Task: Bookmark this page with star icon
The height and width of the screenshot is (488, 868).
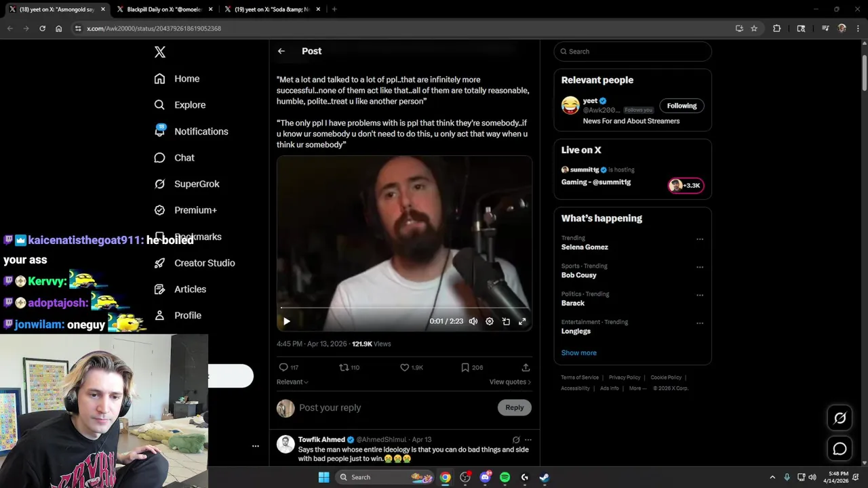Action: pyautogui.click(x=753, y=28)
